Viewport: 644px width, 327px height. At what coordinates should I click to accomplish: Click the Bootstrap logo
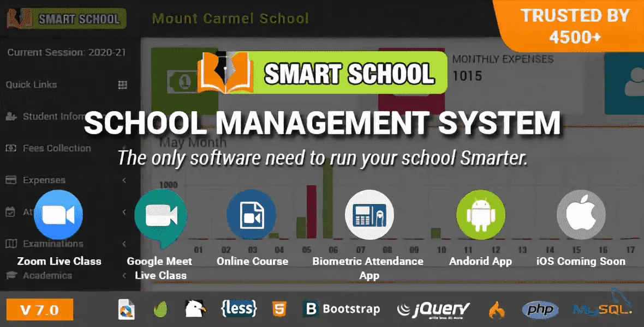tap(341, 309)
